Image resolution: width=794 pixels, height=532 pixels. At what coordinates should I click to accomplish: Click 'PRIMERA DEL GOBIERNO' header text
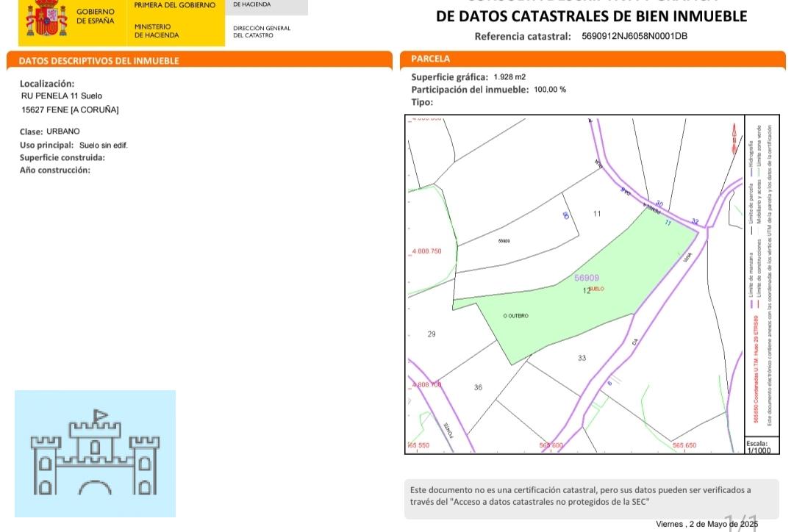click(175, 5)
